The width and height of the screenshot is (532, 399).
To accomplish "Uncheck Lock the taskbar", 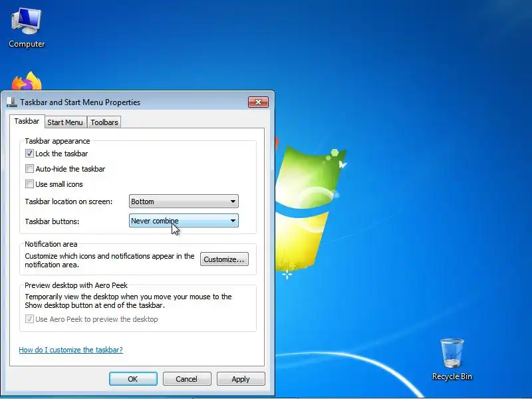I will pyautogui.click(x=29, y=154).
